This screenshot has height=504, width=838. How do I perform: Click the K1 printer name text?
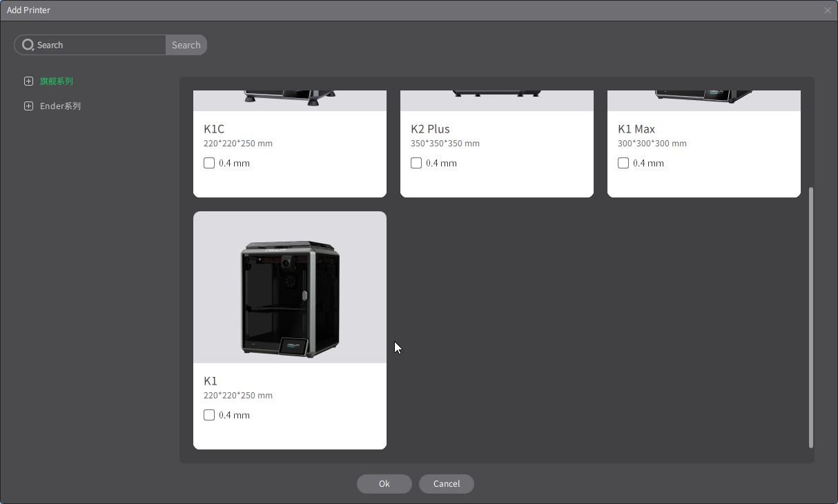pyautogui.click(x=211, y=381)
